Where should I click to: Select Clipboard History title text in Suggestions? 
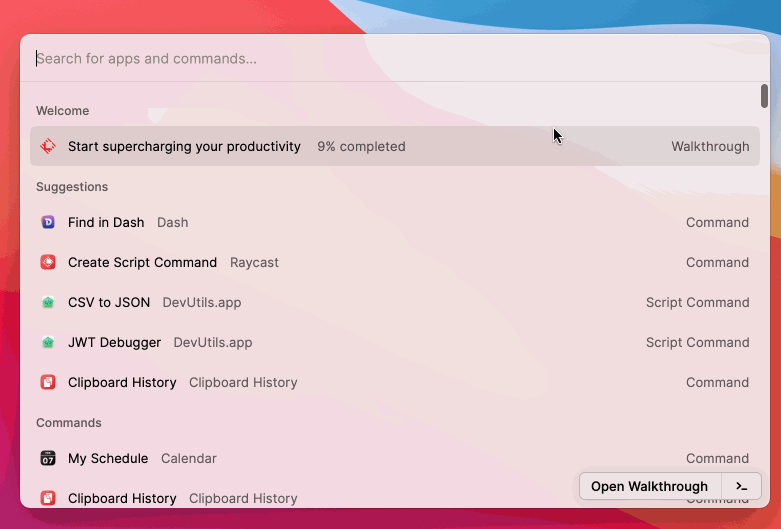(x=123, y=382)
